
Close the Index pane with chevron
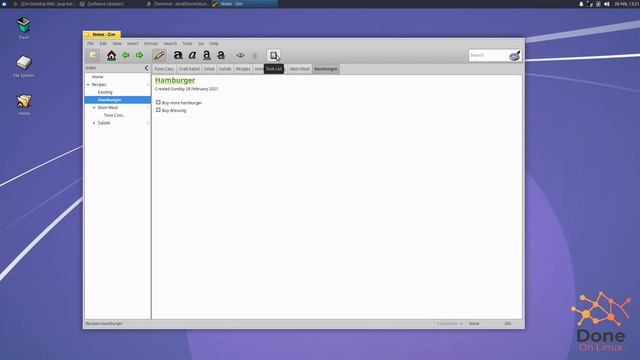coord(147,68)
